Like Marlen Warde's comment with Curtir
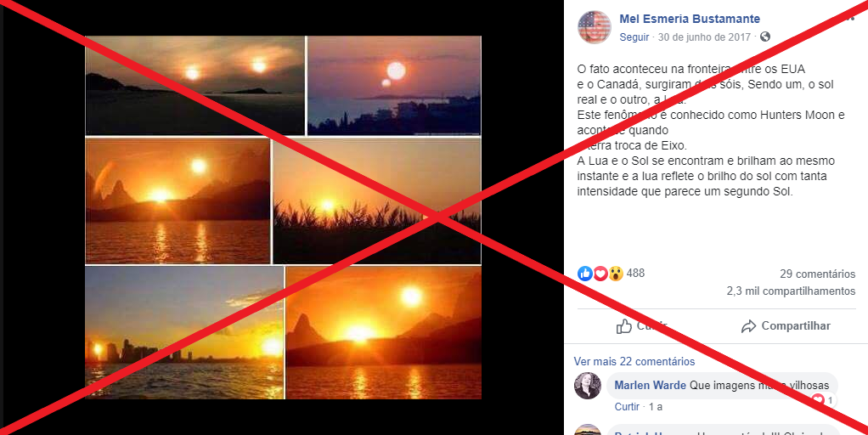The height and width of the screenshot is (435, 868). [627, 407]
